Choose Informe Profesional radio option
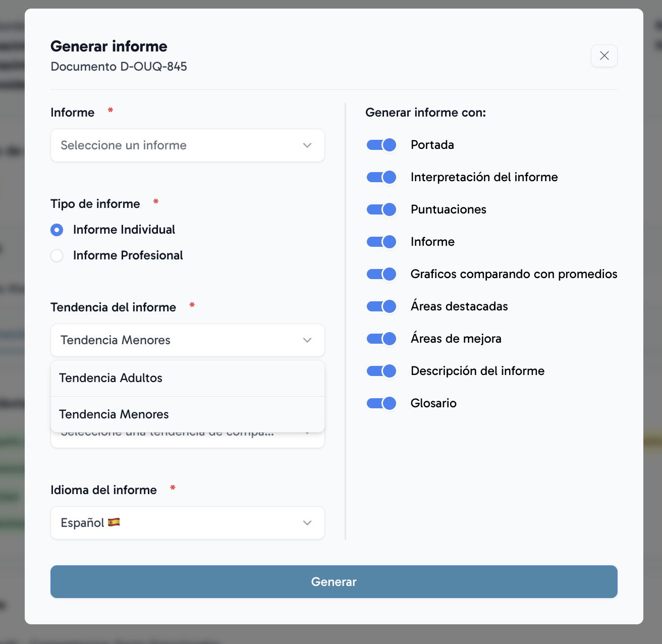This screenshot has width=662, height=644. coord(57,256)
